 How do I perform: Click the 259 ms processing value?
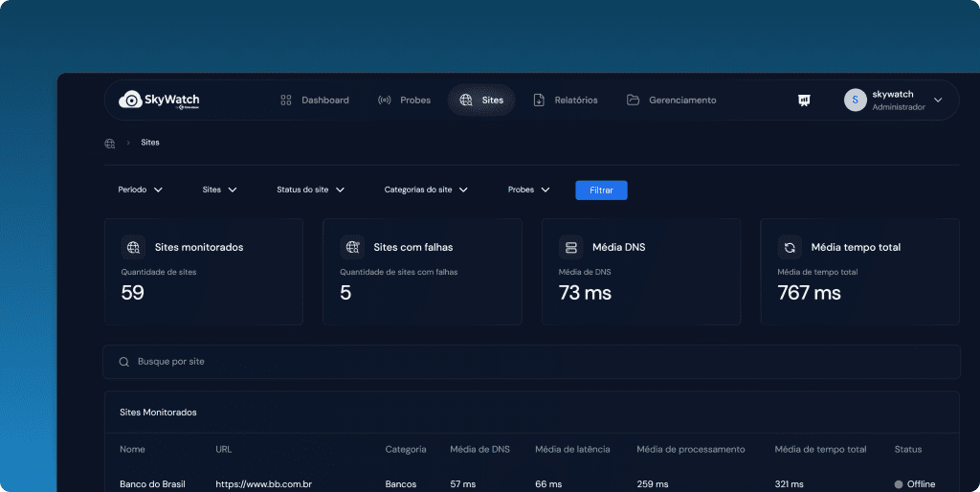(653, 484)
